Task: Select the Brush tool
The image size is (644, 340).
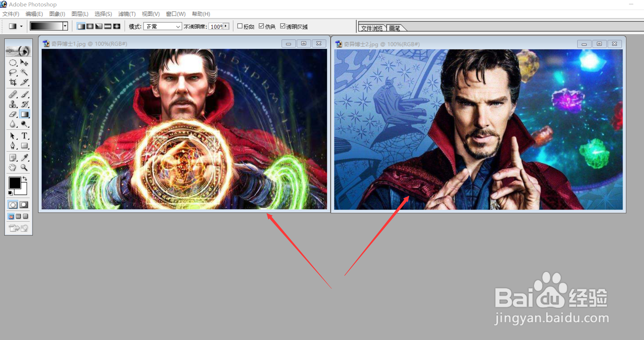Action: 24,94
